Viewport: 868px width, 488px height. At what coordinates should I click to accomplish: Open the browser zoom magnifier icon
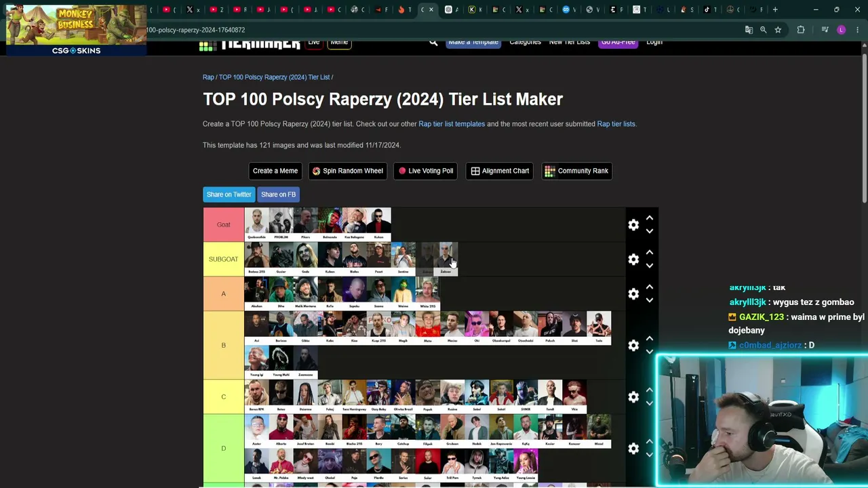[x=764, y=30]
